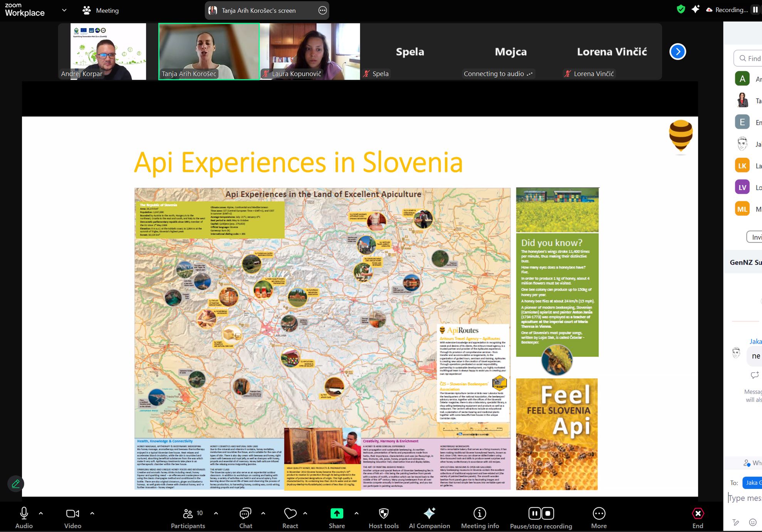This screenshot has height=532, width=762.
Task: Expand audio options arrow next to Audio
Action: coord(41,513)
